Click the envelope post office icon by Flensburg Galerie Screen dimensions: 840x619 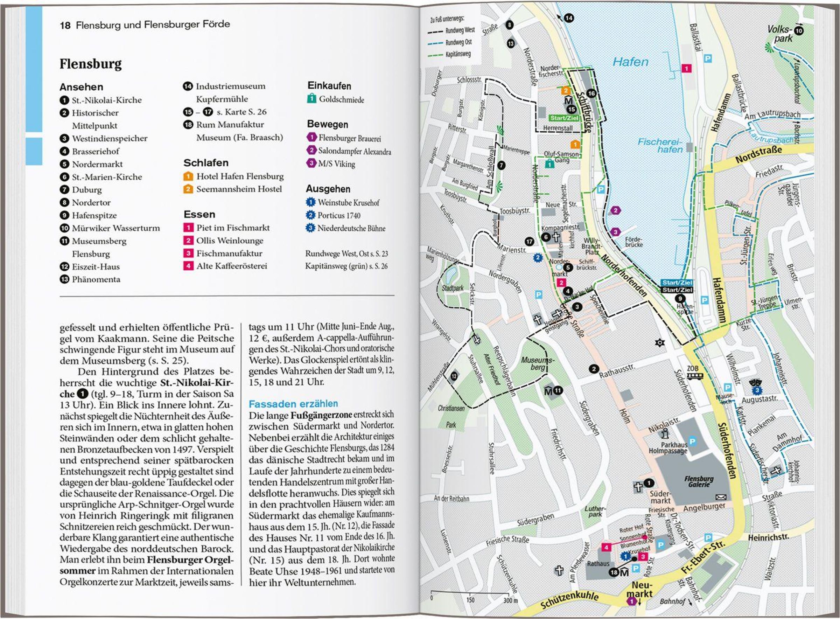pyautogui.click(x=721, y=497)
